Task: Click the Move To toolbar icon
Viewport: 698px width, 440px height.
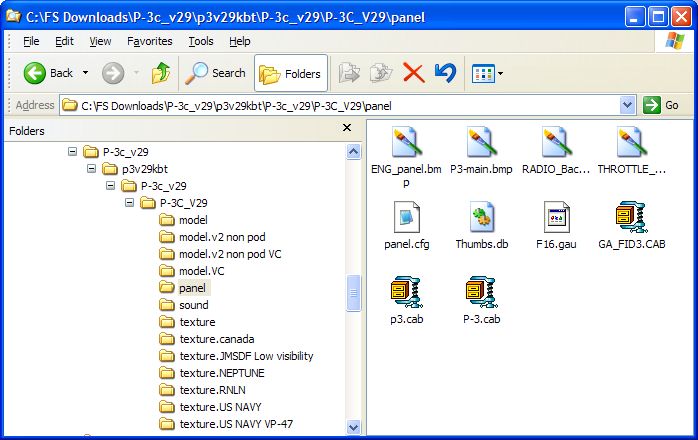Action: pos(349,73)
